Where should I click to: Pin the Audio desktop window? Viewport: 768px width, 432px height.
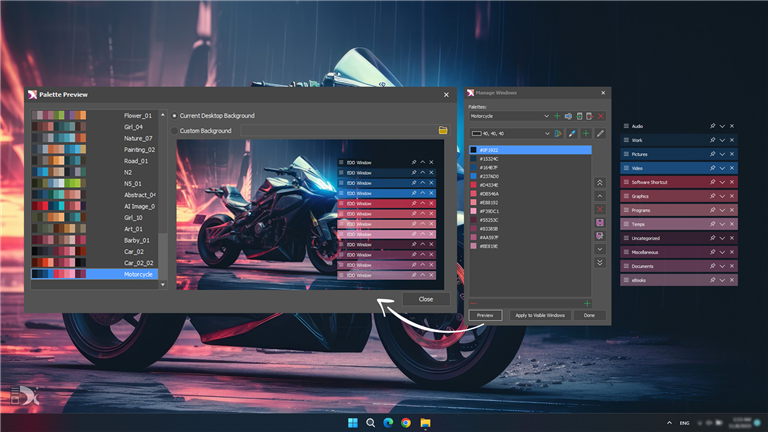(712, 126)
